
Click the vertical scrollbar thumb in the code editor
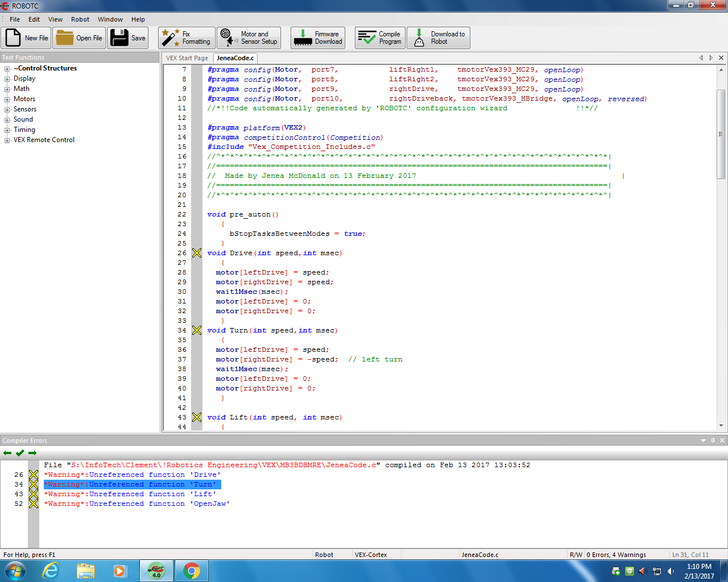point(721,134)
